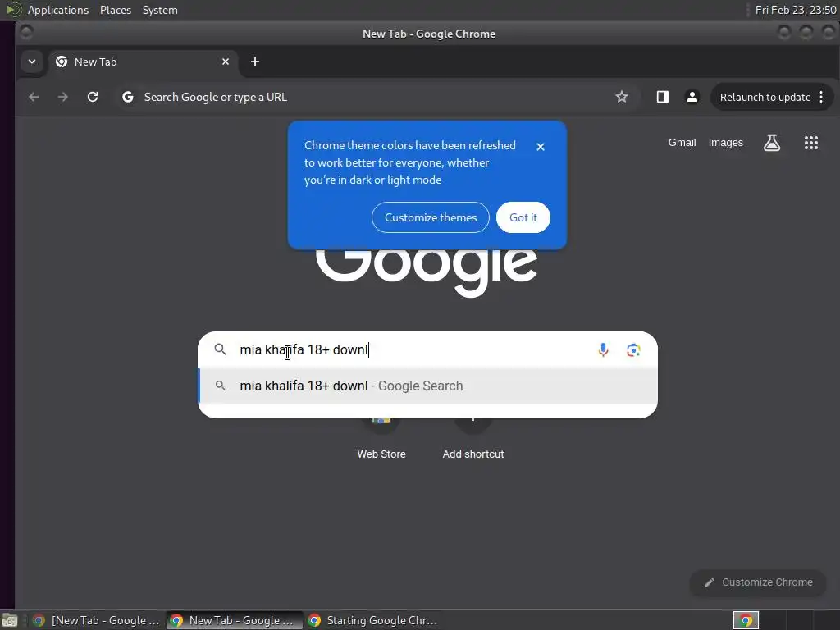Open Search Labs flask icon
This screenshot has height=630, width=840.
pyautogui.click(x=771, y=143)
